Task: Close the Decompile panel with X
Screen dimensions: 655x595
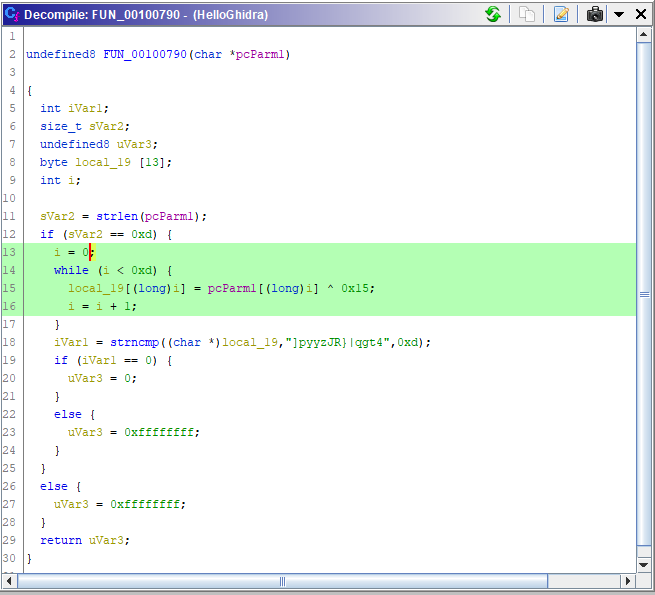Action: pos(640,14)
